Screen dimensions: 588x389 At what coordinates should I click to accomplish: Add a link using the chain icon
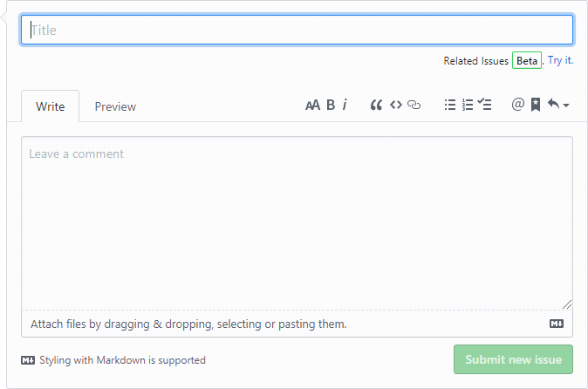(414, 106)
